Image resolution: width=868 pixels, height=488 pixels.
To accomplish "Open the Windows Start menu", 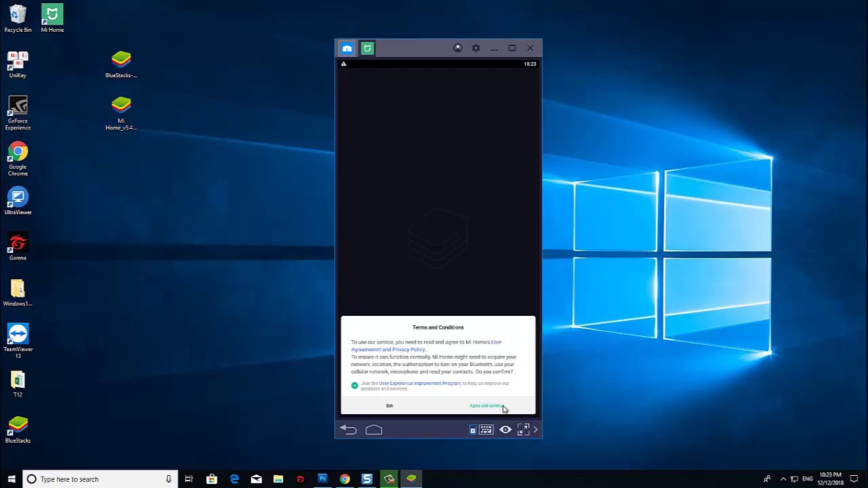I will [11, 479].
